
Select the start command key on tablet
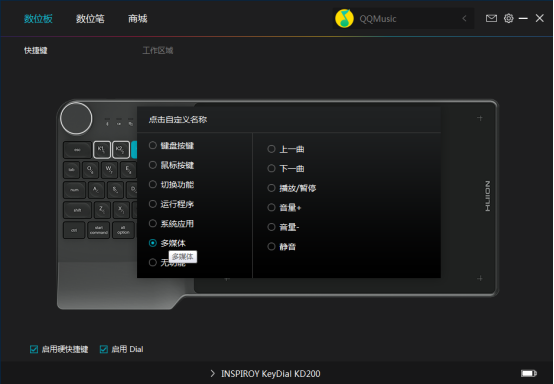pyautogui.click(x=99, y=230)
